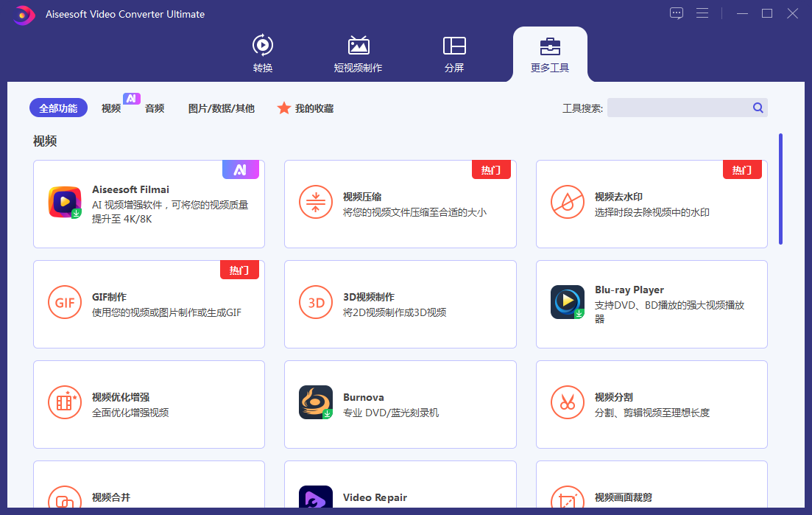
Task: Show 图片/数据/其他 tools
Action: coord(221,108)
